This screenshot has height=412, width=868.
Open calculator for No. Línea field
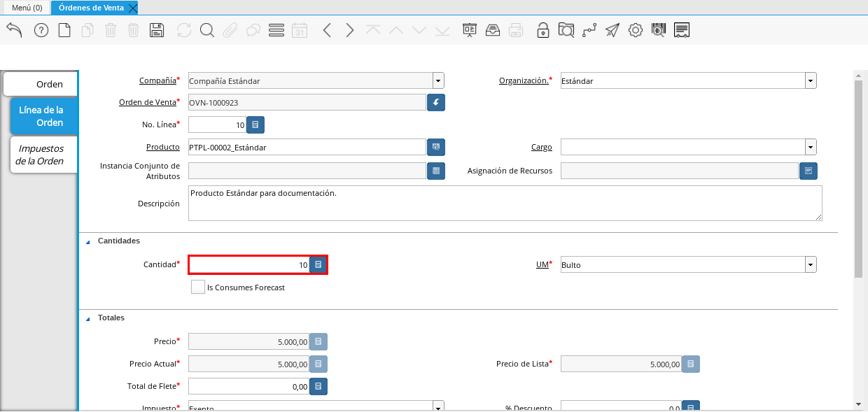point(255,125)
